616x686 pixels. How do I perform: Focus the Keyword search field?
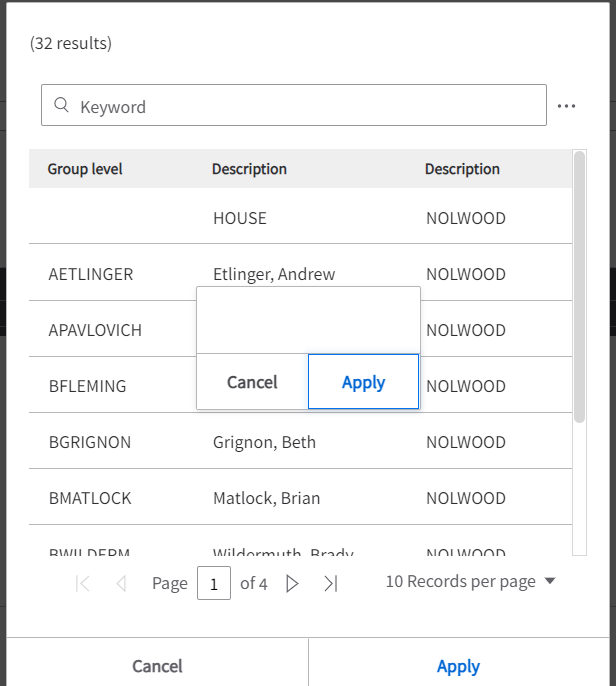tap(294, 105)
